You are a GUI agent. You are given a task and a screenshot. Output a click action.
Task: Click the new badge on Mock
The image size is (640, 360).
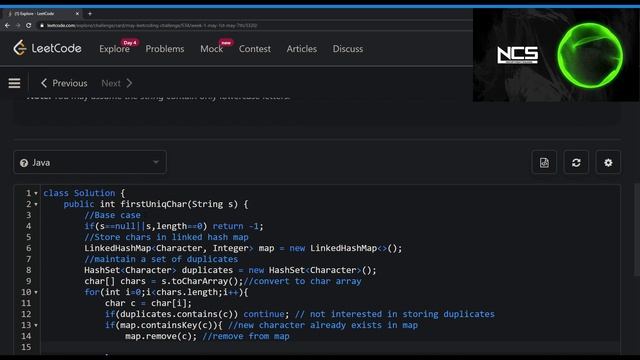226,42
